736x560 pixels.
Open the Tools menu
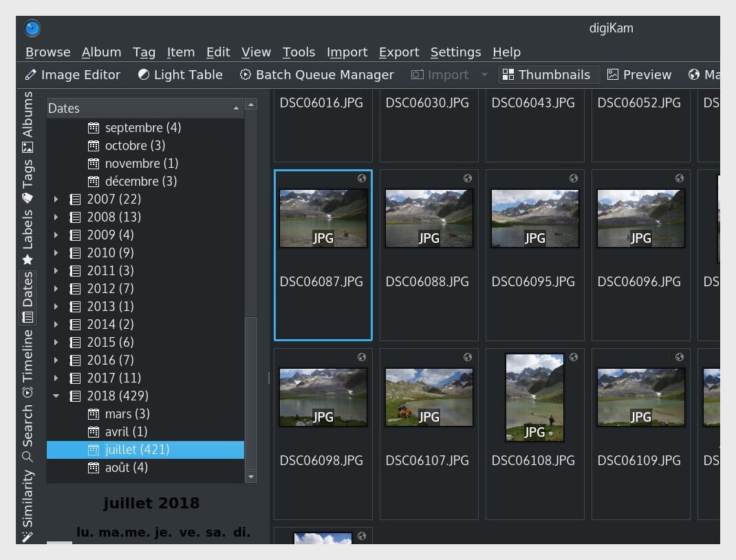(x=299, y=52)
